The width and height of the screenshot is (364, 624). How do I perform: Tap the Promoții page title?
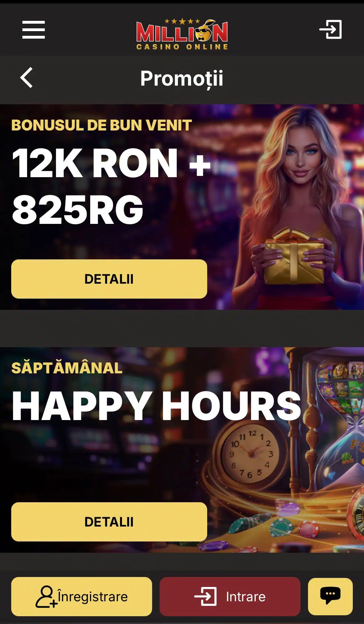pyautogui.click(x=182, y=78)
